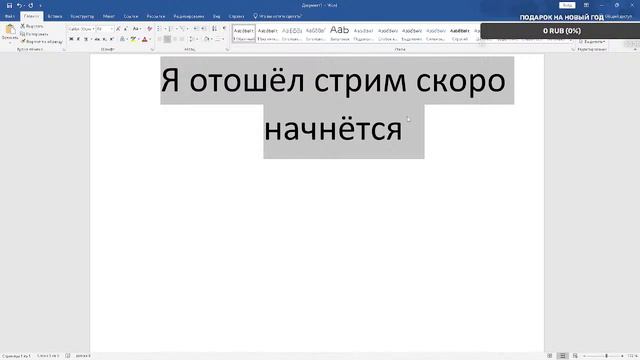Click the zoom slider in status bar

click(603, 356)
